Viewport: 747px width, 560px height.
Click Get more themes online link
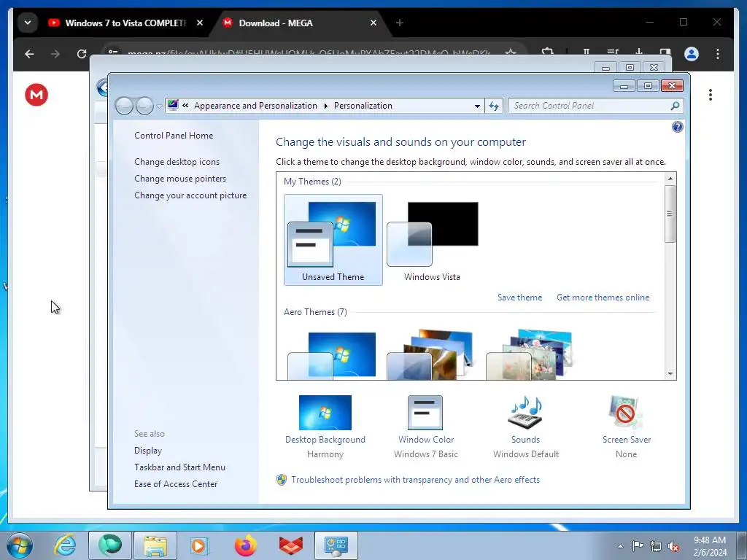(603, 297)
